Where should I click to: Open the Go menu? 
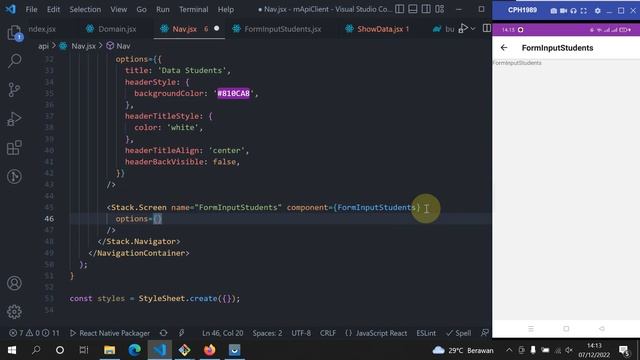tap(141, 9)
